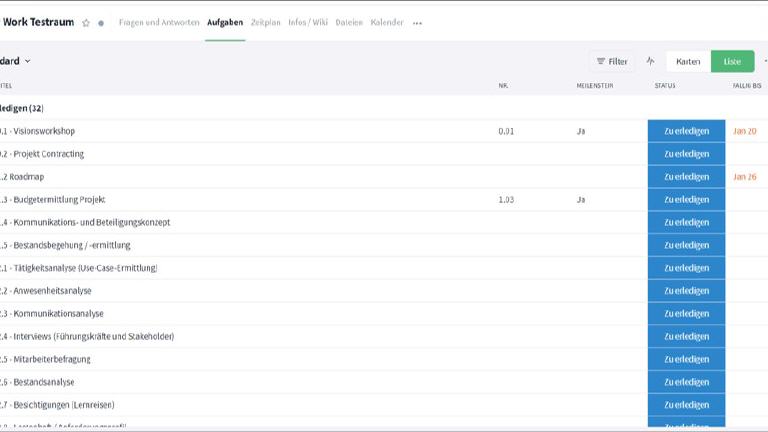The height and width of the screenshot is (432, 768).
Task: Open the Fragen und Antworten tab
Action: (159, 22)
